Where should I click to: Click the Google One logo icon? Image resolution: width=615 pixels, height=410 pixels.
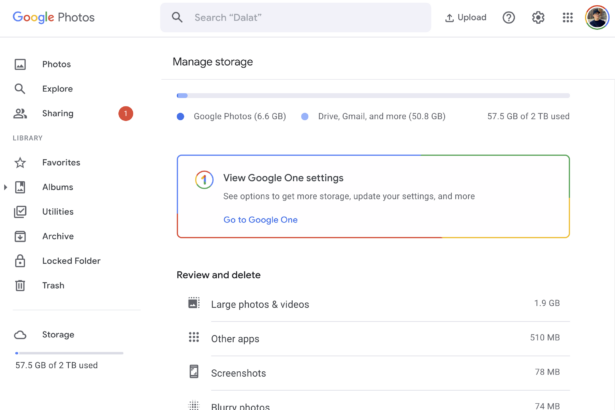point(204,180)
